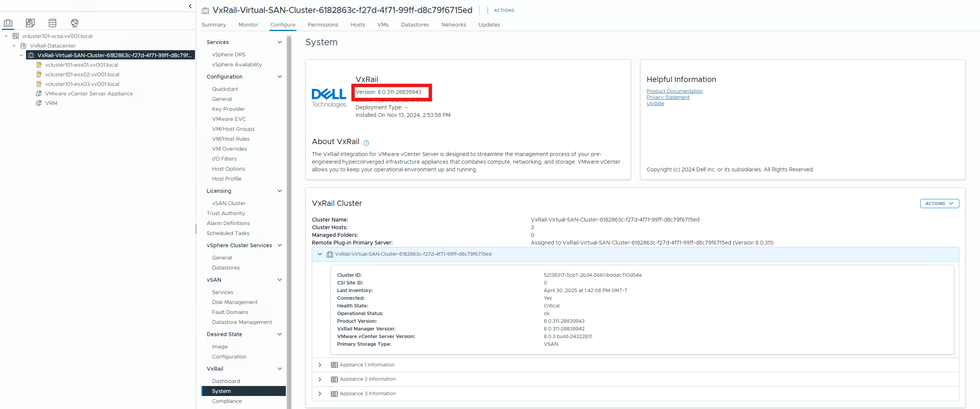Viewport: 980px width, 409px height.
Task: Click the warning badge on vcluster101-esx01 host
Action: click(39, 64)
